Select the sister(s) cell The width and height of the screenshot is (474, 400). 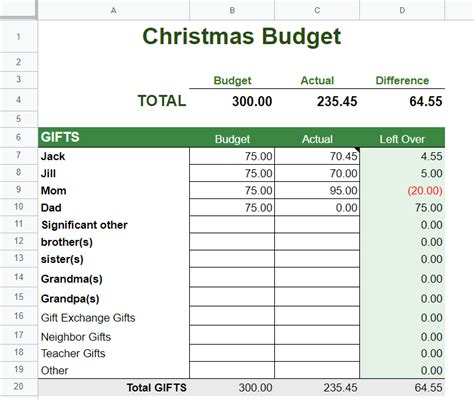(x=114, y=259)
